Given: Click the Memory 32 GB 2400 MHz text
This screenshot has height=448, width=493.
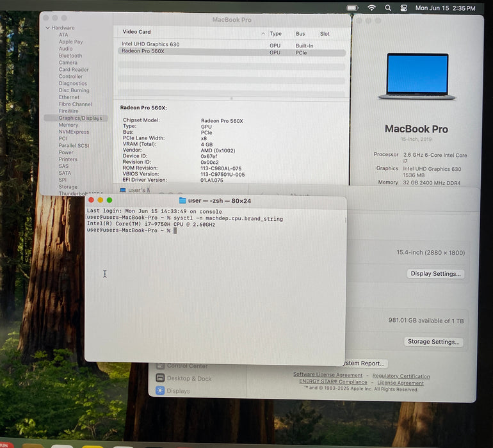Looking at the screenshot, I should pyautogui.click(x=432, y=182).
